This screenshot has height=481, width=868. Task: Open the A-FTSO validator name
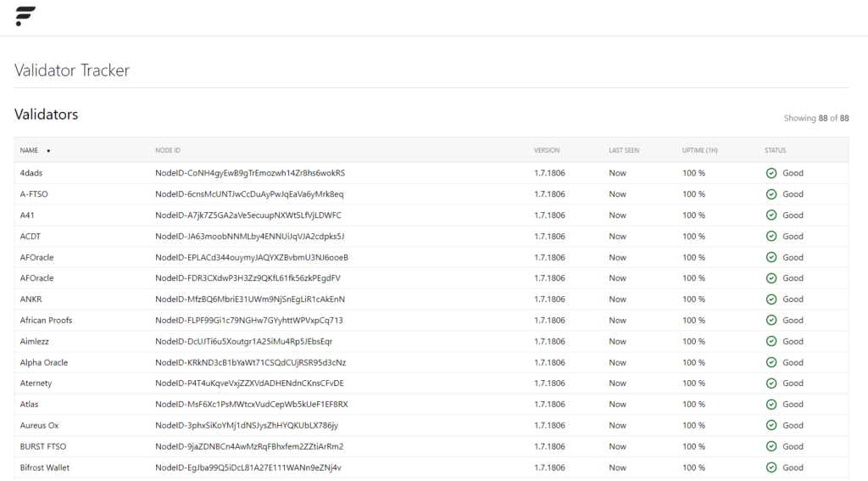[x=34, y=194]
